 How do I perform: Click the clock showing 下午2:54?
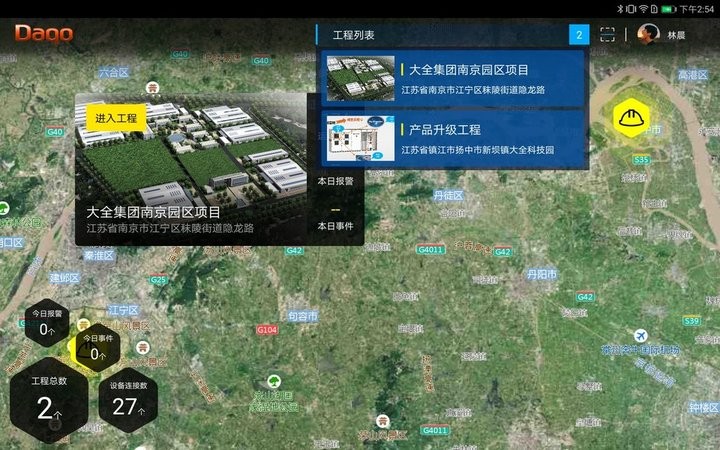click(697, 9)
